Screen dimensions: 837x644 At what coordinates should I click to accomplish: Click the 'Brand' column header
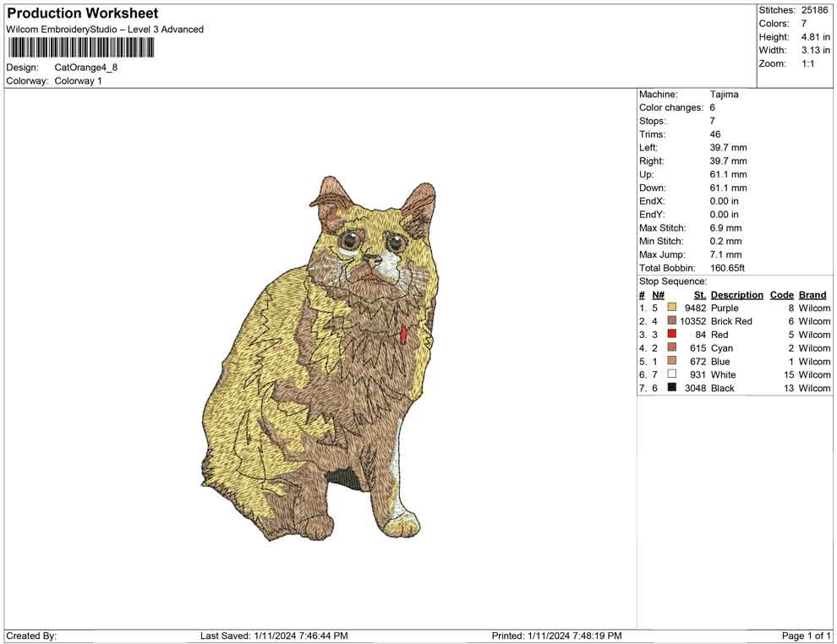click(x=812, y=295)
